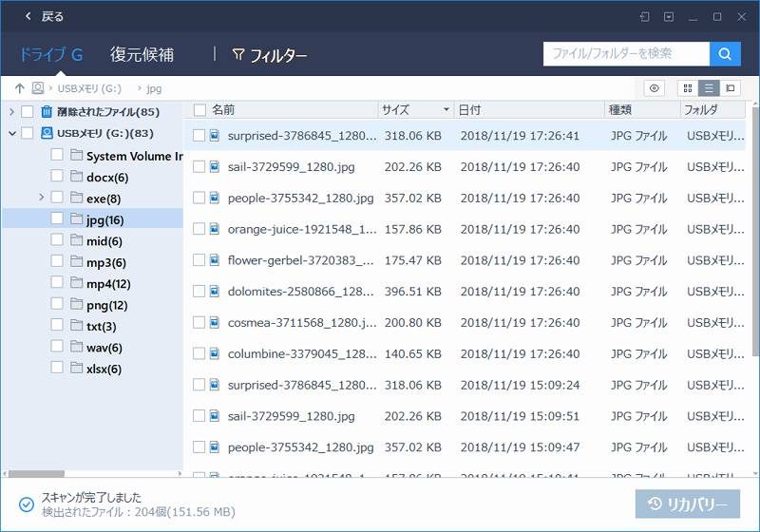This screenshot has width=760, height=532.
Task: Switch to details list view
Action: coord(708,88)
